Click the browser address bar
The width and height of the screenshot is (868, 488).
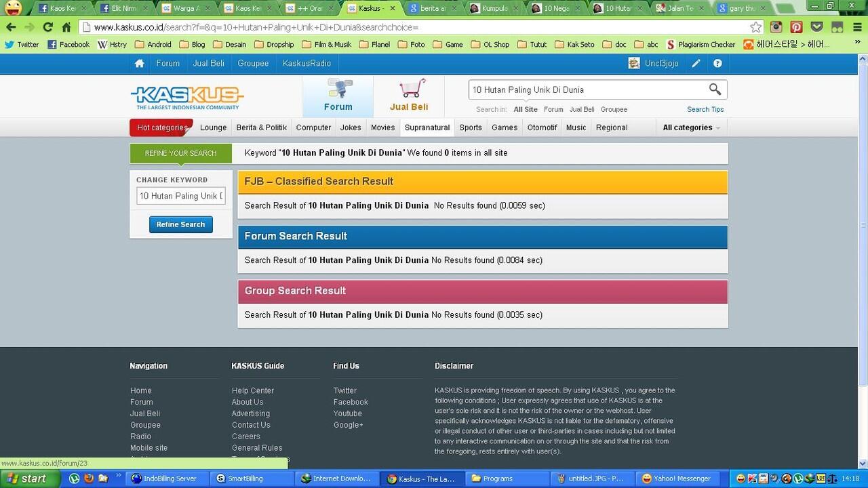pyautogui.click(x=414, y=27)
